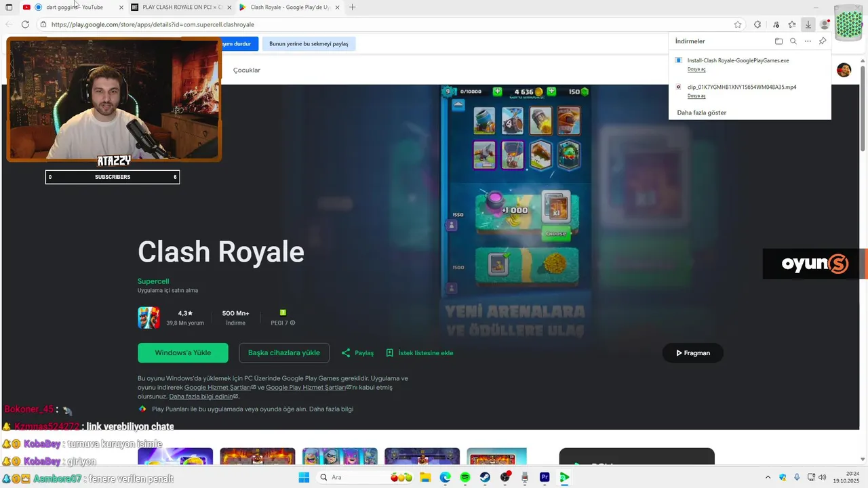Viewport: 868px width, 488px height.
Task: Open file link under Install-Clash Royale exe
Action: 696,69
